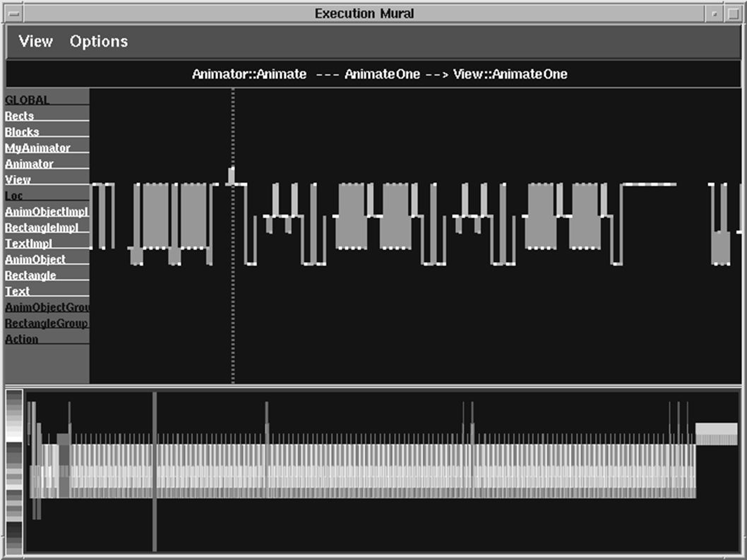Click the TextImpl class label
747x560 pixels.
point(28,244)
